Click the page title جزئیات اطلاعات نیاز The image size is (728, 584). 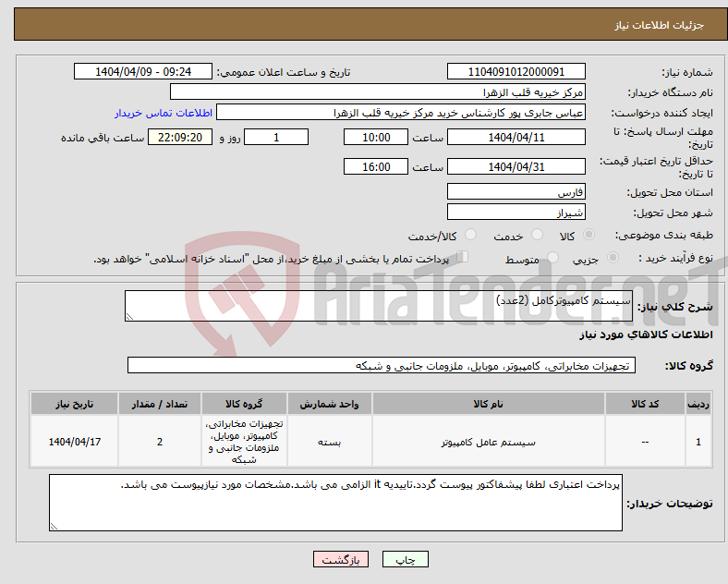point(659,25)
